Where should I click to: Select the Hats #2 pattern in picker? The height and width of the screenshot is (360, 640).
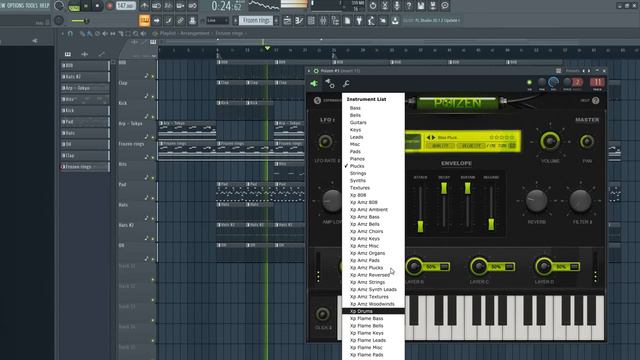point(84,76)
